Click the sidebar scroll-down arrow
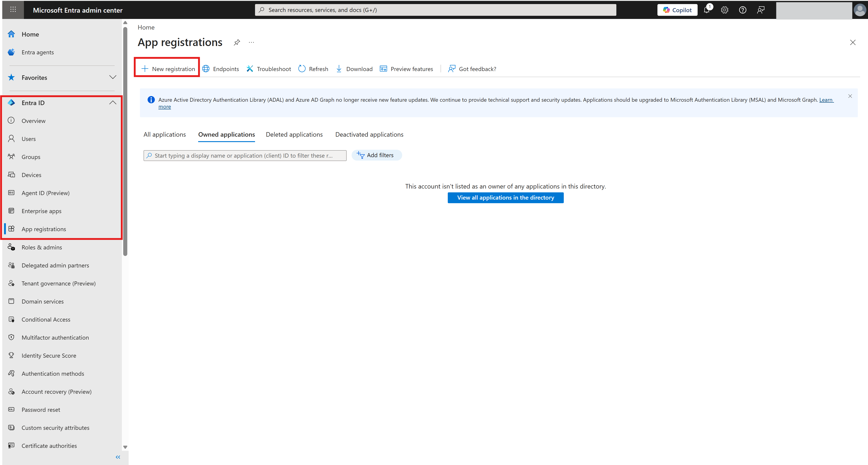The image size is (868, 465). (x=125, y=447)
